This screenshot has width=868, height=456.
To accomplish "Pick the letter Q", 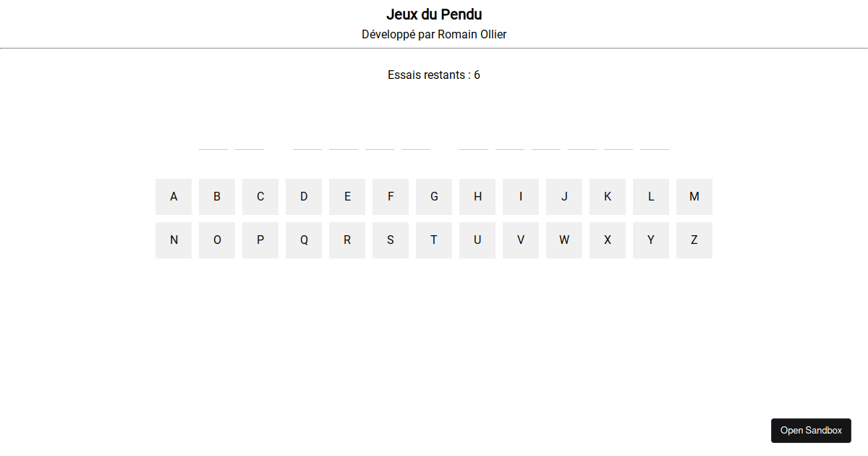I will coord(304,240).
